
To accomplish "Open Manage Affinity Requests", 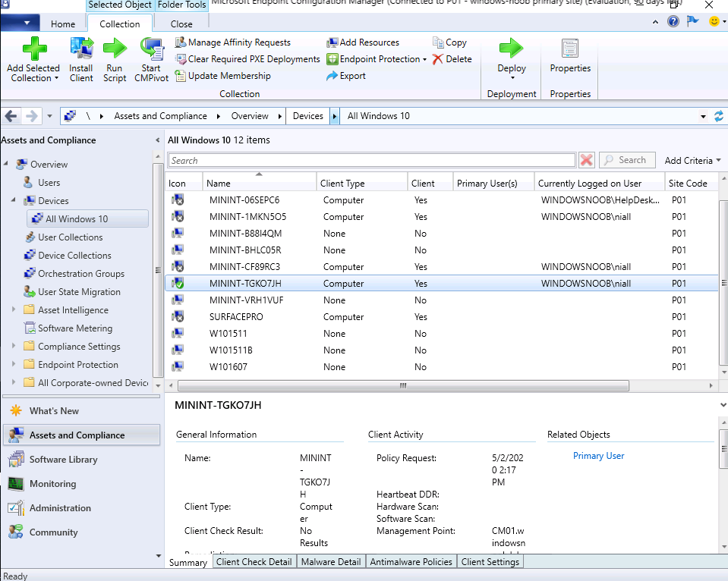I will tap(232, 42).
